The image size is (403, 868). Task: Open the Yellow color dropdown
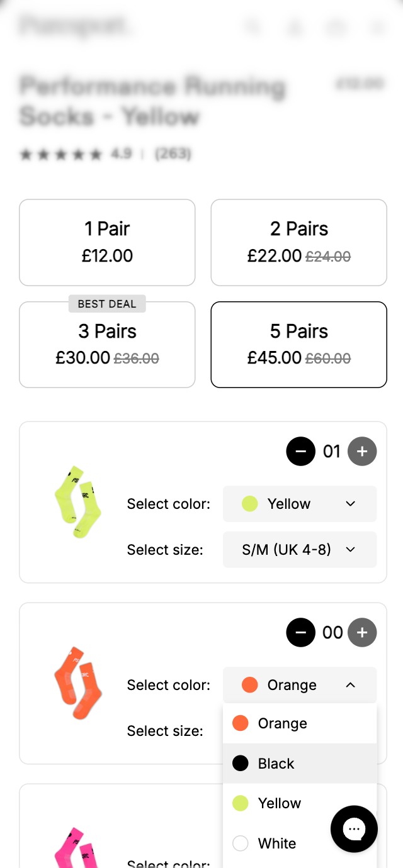pos(300,504)
